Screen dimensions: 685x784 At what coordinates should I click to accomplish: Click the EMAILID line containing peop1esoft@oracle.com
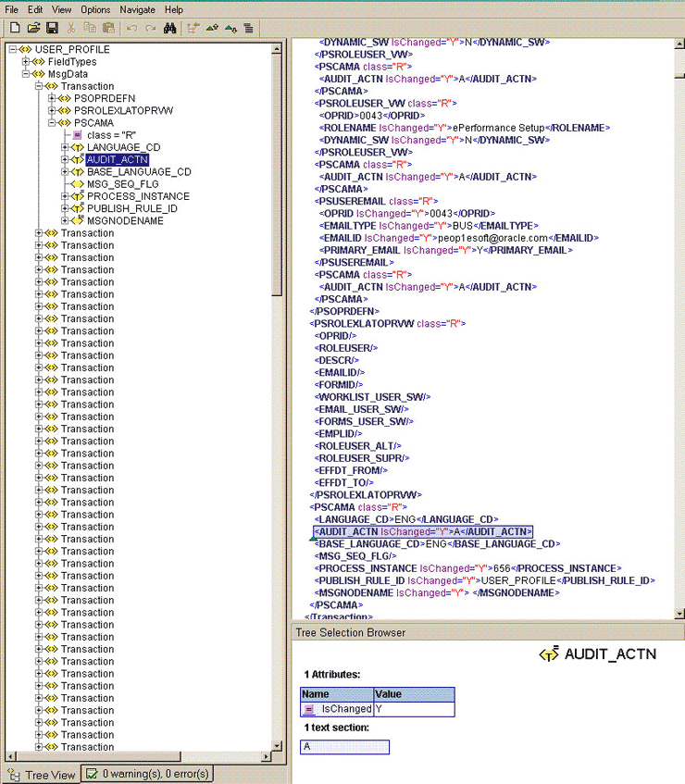click(x=458, y=238)
